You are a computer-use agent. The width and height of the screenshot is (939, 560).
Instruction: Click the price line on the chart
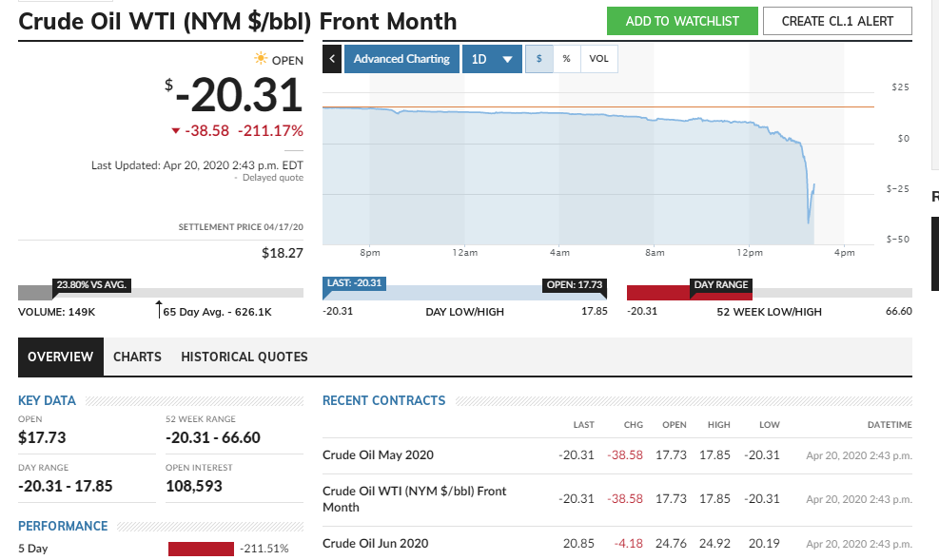point(571,114)
